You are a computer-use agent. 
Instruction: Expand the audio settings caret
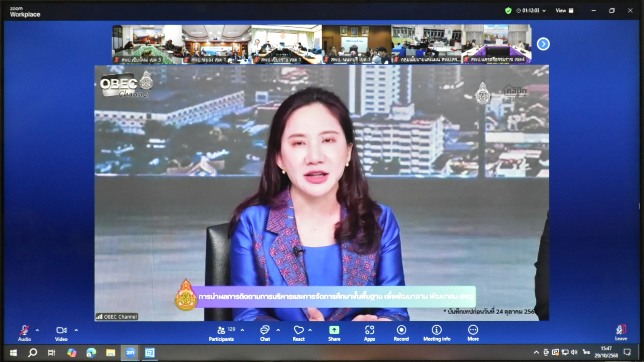pyautogui.click(x=37, y=330)
